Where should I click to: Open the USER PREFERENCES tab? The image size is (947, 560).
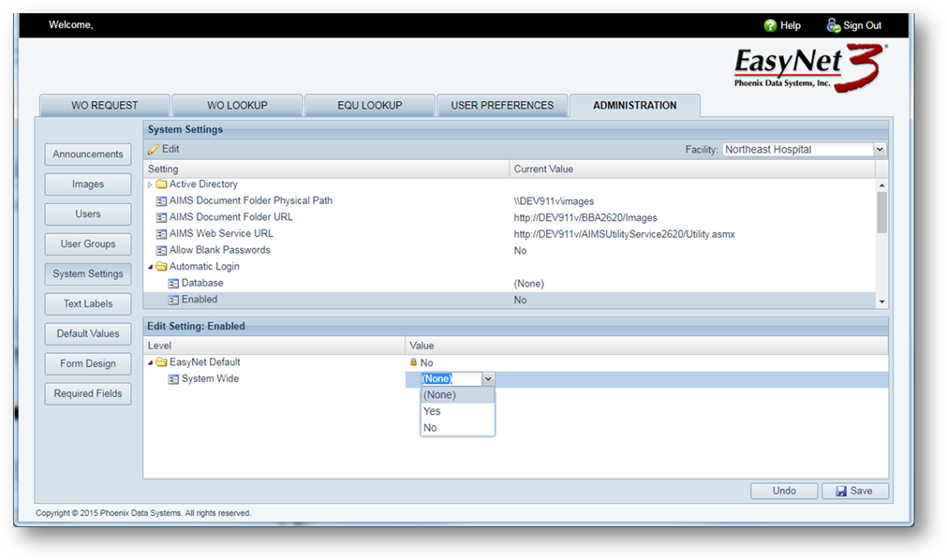pos(502,106)
